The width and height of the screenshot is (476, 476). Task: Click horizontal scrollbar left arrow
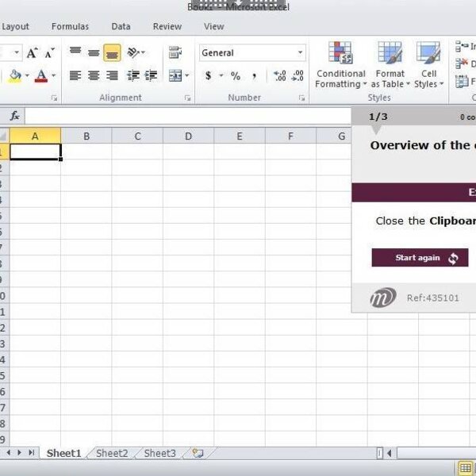click(390, 454)
